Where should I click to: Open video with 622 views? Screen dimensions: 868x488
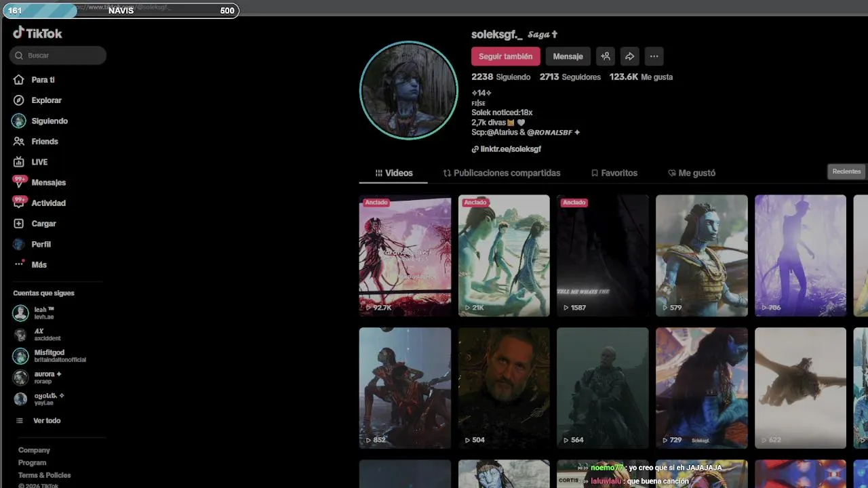pyautogui.click(x=801, y=388)
